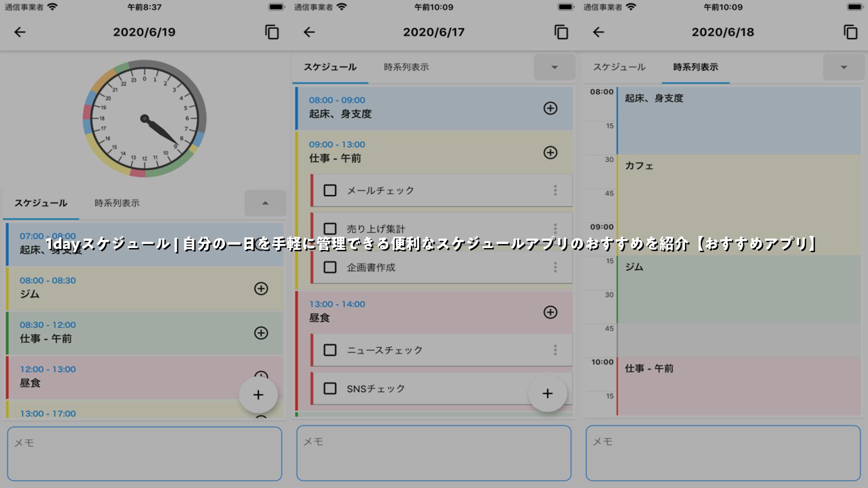Image resolution: width=868 pixels, height=488 pixels.
Task: Add task to 仕事 - 午前 08:30 - 12:00
Action: 261,333
